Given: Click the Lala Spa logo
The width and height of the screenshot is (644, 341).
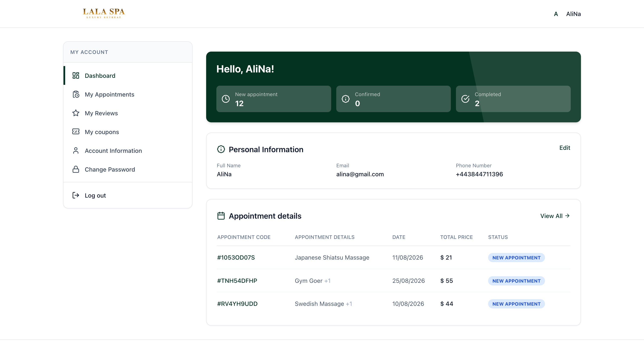Looking at the screenshot, I should (104, 13).
